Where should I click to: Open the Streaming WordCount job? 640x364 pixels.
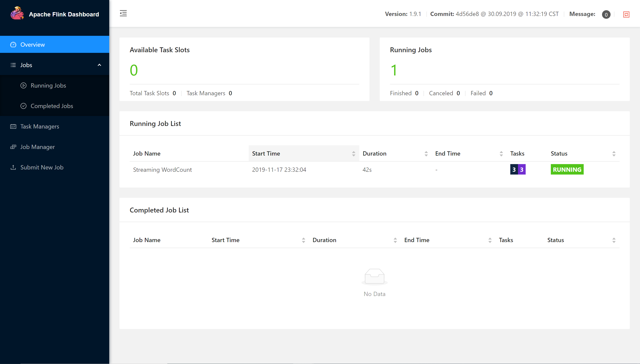[x=162, y=170]
